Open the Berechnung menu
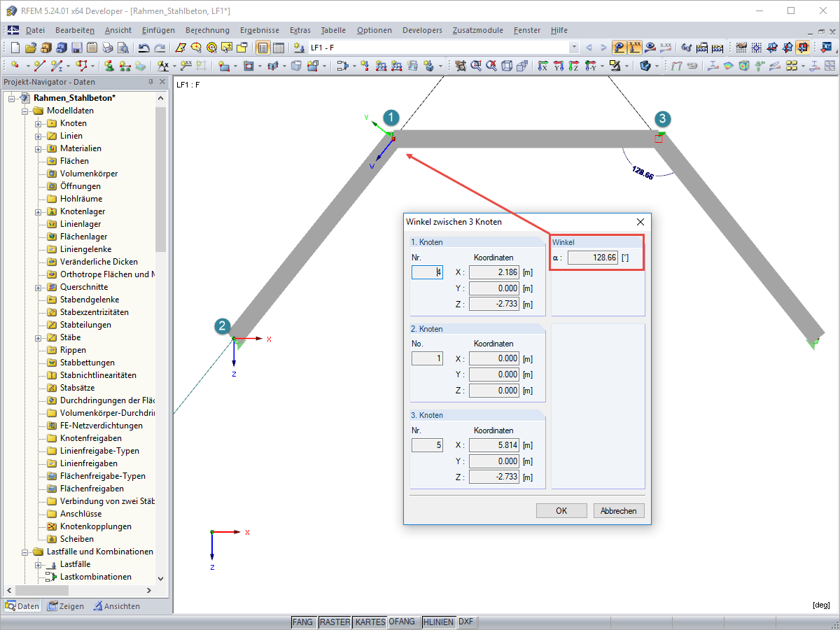Viewport: 840px width, 630px height. 207,30
